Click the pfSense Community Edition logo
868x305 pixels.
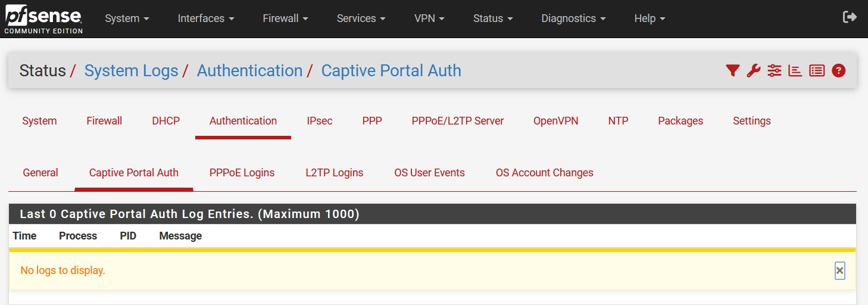point(43,19)
